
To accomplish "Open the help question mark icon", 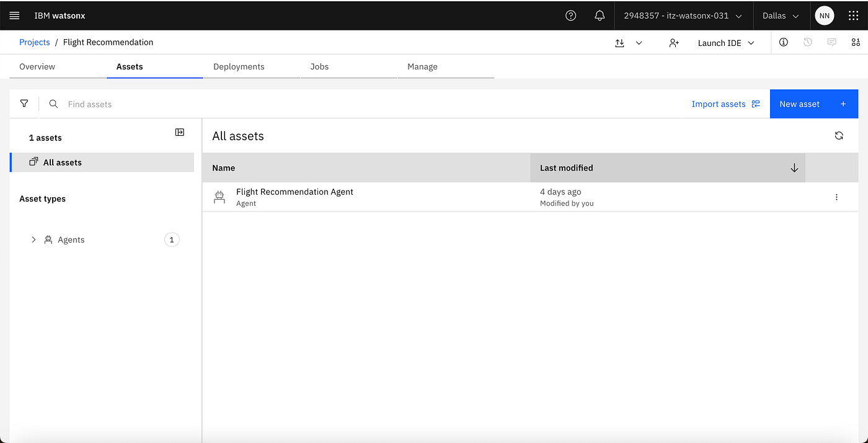I will click(x=571, y=16).
